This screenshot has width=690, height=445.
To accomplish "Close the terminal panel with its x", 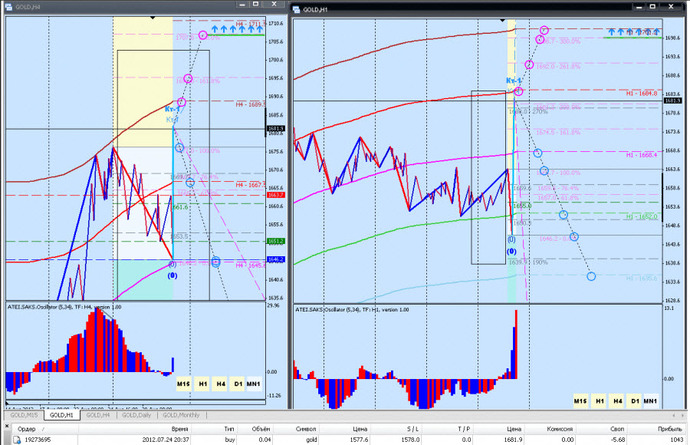I will tap(6, 426).
